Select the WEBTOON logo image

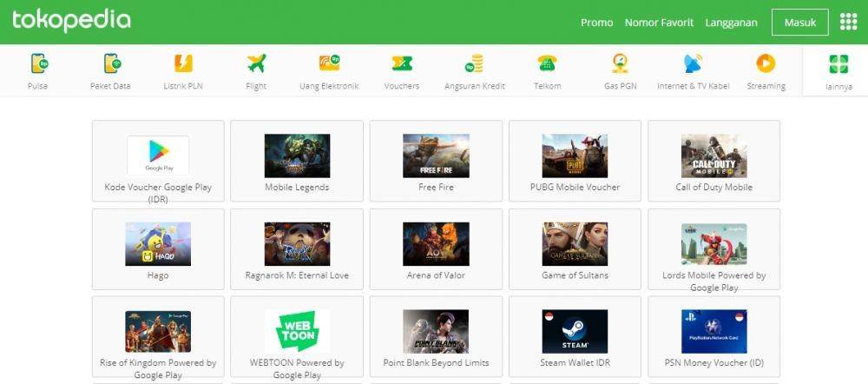(297, 331)
